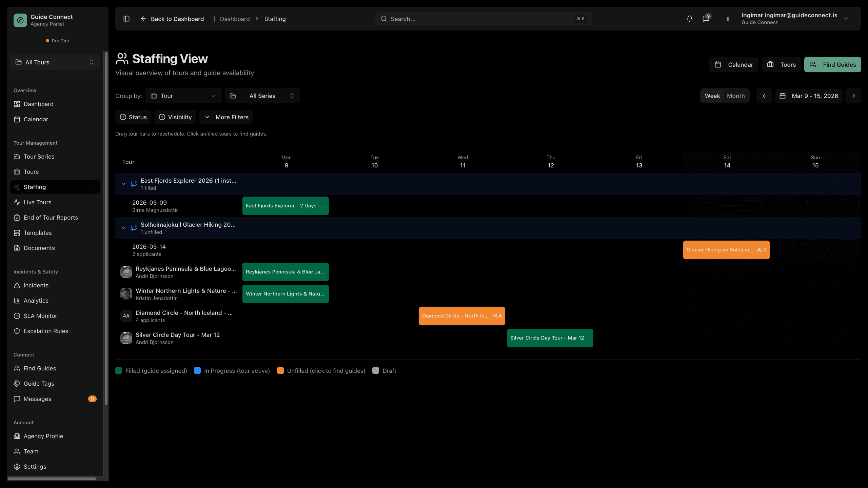
Task: Switch to Month view
Action: tap(736, 96)
